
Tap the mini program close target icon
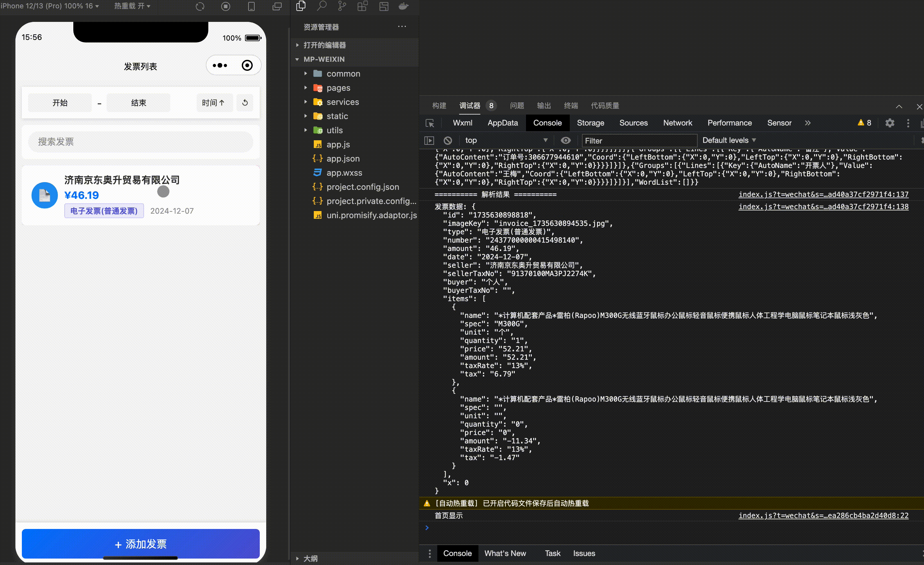pos(247,65)
